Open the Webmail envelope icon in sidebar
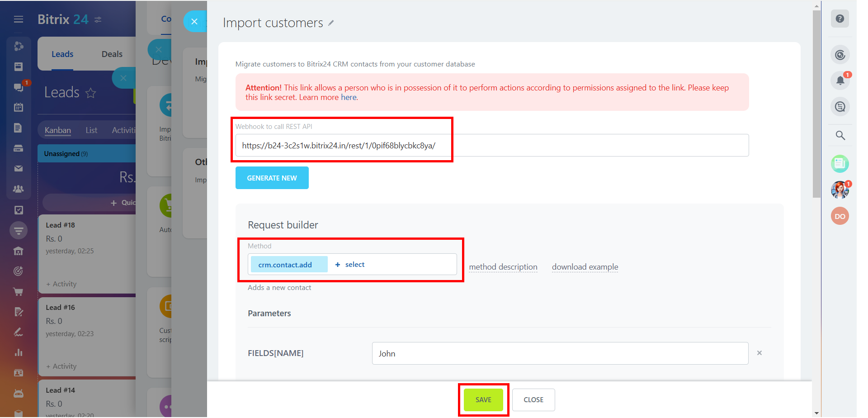The height and width of the screenshot is (418, 868). click(x=19, y=168)
